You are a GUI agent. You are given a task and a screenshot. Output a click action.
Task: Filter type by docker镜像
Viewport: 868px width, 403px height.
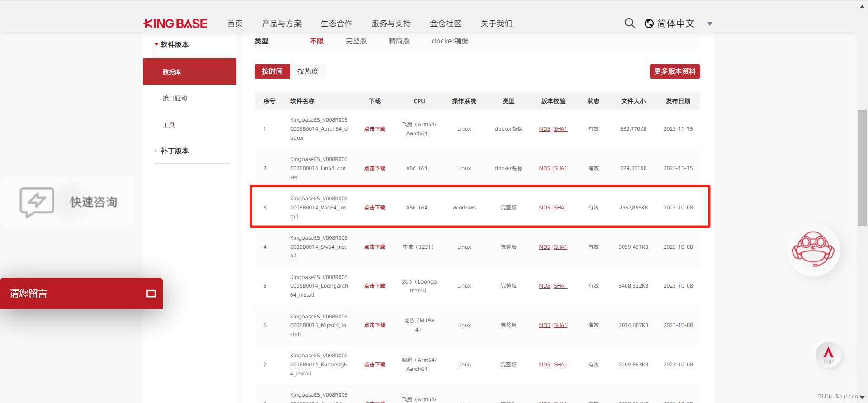tap(450, 41)
